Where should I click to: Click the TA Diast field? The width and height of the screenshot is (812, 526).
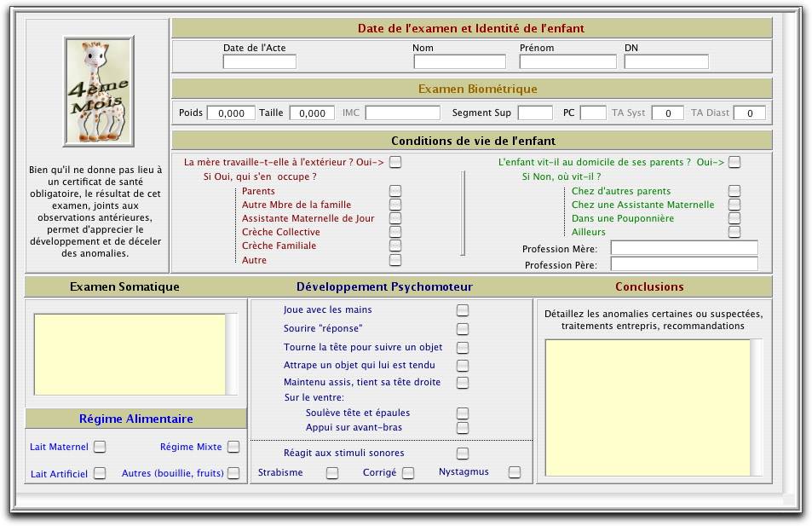click(x=749, y=113)
